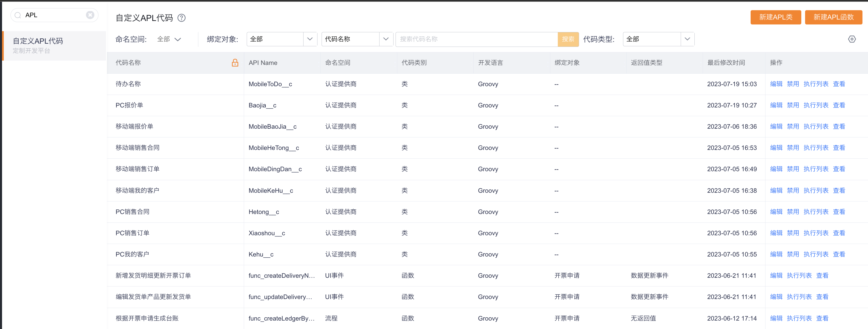
Task: Expand the 命名空间 全部 dropdown
Action: pos(169,39)
